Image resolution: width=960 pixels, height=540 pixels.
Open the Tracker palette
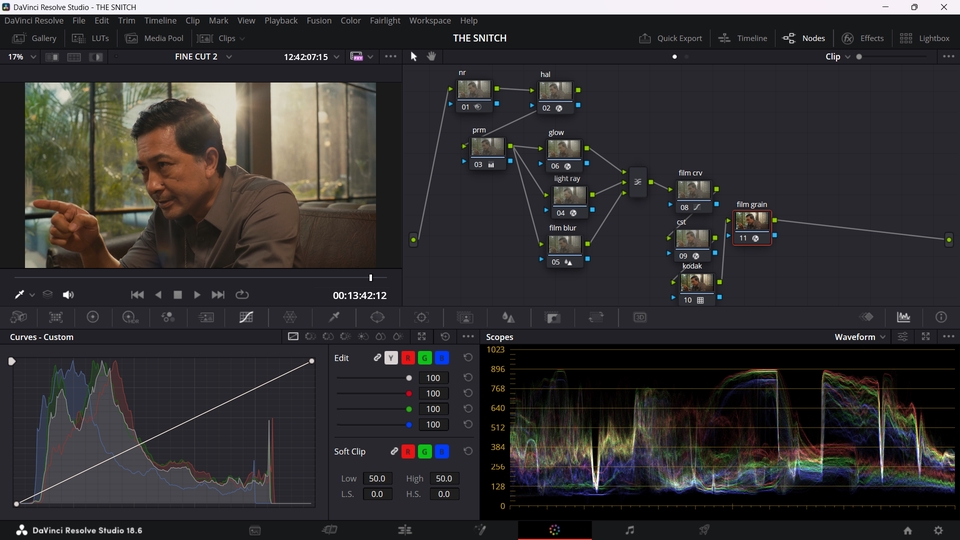421,317
